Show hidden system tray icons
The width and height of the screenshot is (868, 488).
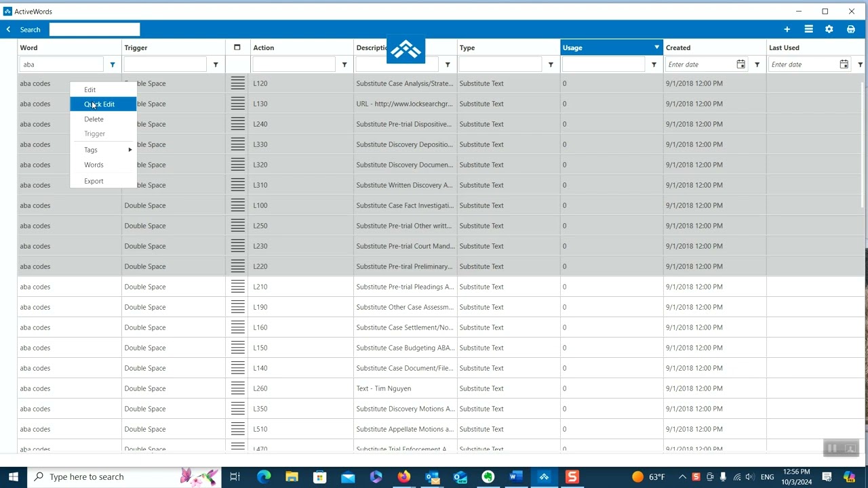point(682,476)
